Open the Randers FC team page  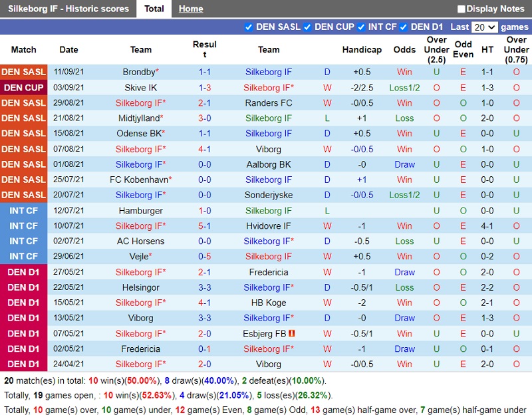269,103
